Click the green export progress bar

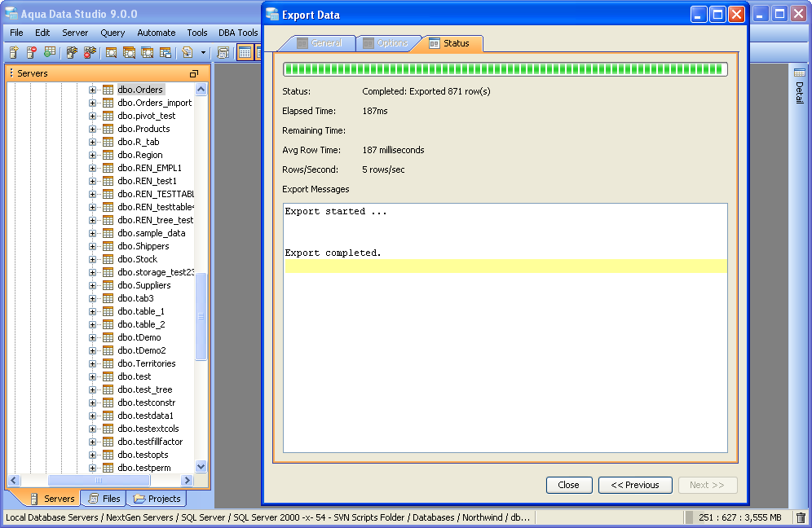coord(505,69)
